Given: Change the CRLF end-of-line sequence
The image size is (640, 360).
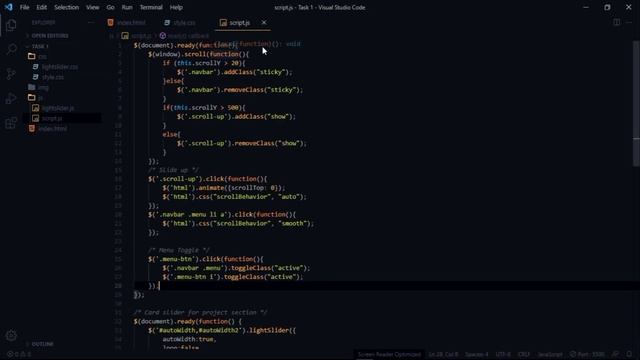Looking at the screenshot, I should 524,354.
